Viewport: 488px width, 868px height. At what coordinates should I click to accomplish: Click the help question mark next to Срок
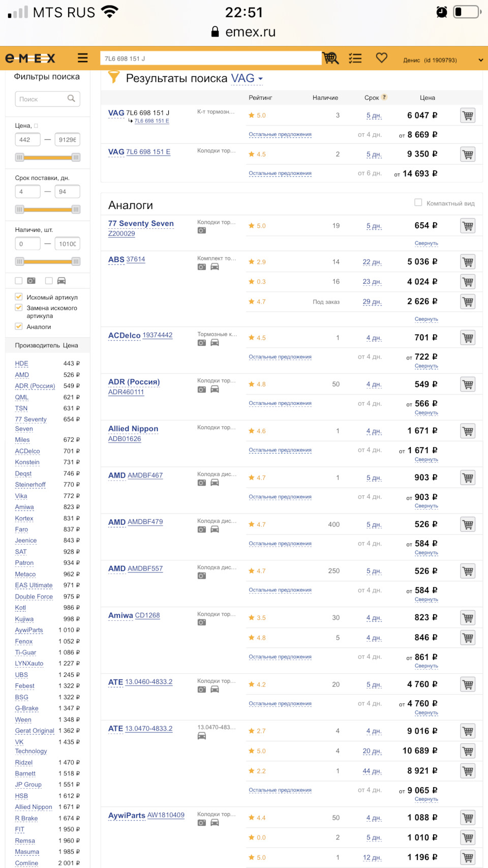point(384,97)
